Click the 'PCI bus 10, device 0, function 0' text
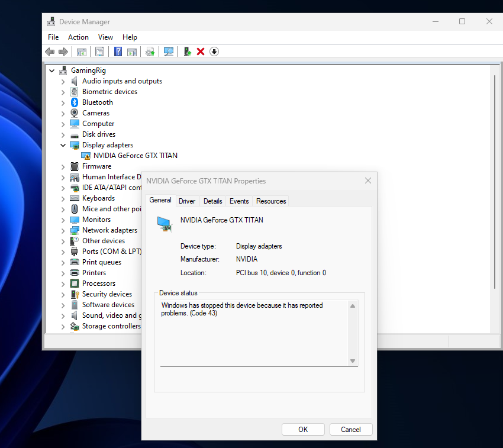Screen dimensions: 503x448 point(281,273)
